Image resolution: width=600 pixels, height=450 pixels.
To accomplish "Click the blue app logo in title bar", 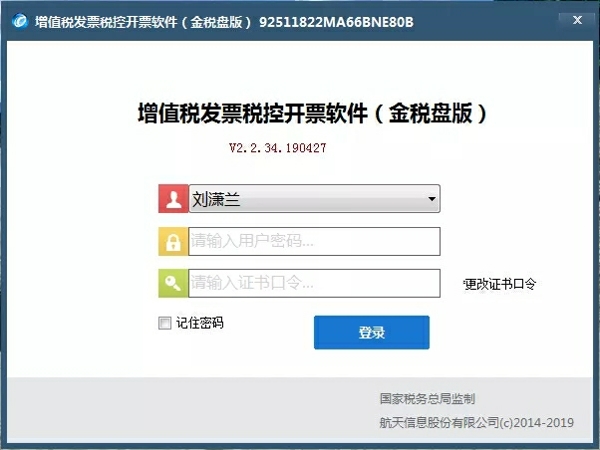I will coord(20,21).
